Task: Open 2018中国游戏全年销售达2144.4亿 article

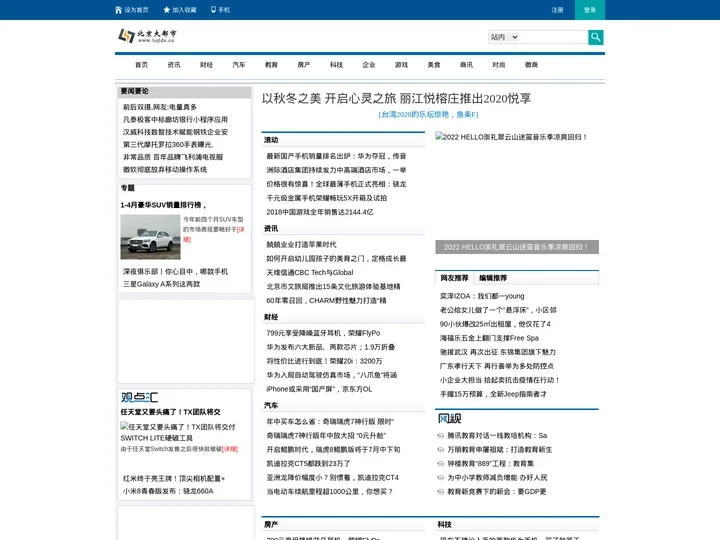Action: 320,212
